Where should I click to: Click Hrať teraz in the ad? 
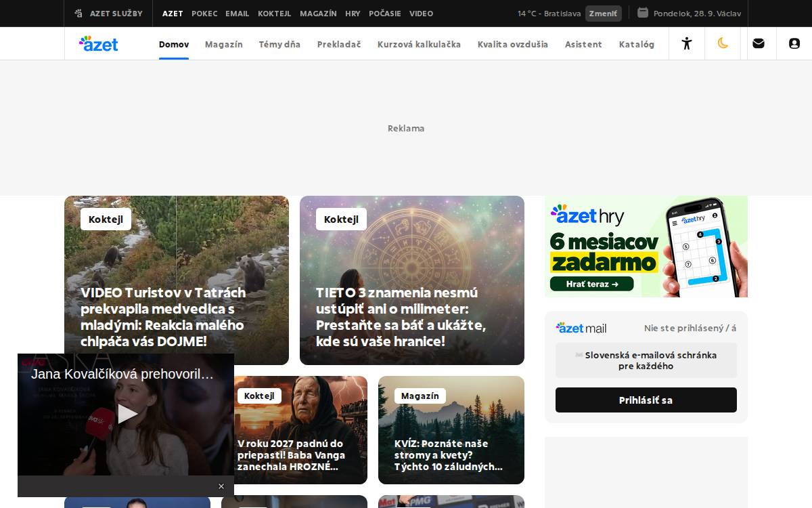pyautogui.click(x=592, y=284)
